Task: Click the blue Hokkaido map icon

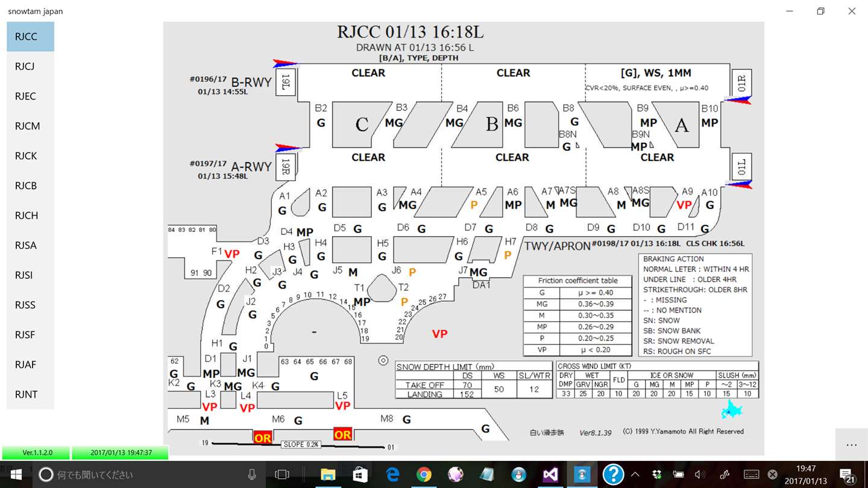Action: [x=732, y=410]
